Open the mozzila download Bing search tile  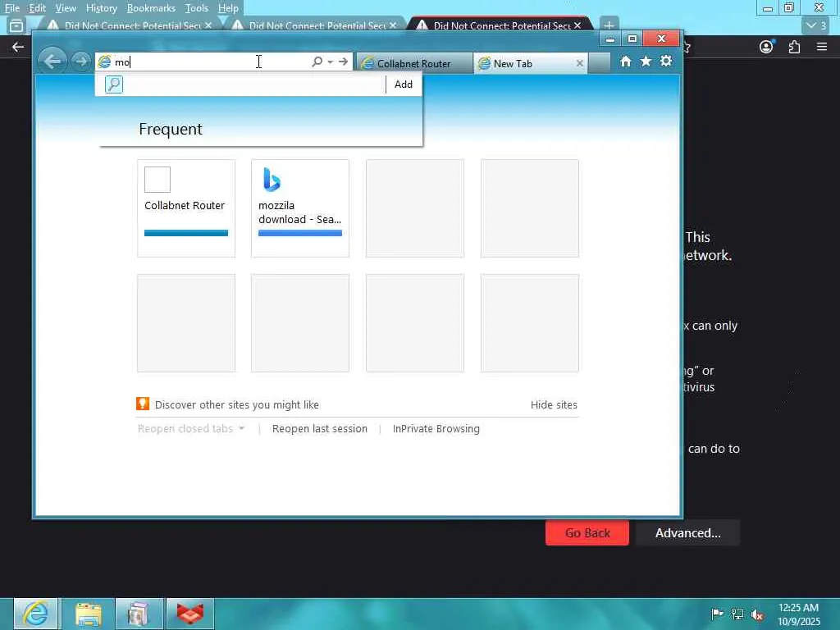[x=300, y=208]
